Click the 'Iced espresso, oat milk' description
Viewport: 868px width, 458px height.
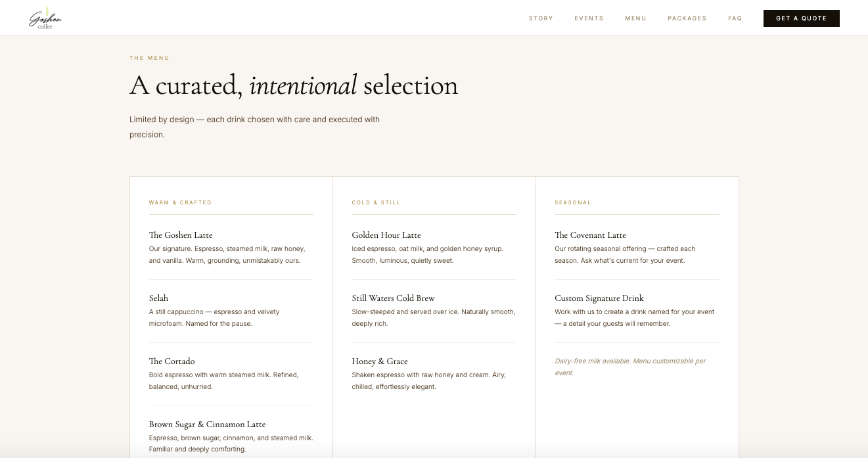click(x=428, y=255)
